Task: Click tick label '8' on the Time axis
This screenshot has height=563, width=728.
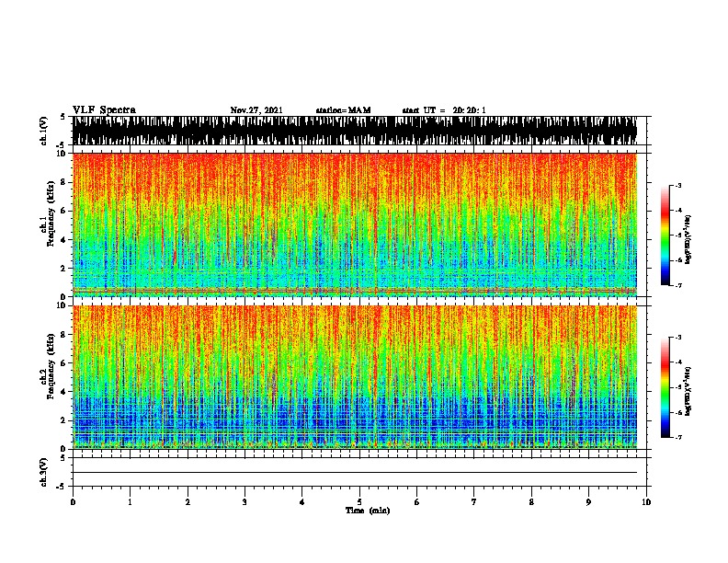Action: click(x=531, y=502)
